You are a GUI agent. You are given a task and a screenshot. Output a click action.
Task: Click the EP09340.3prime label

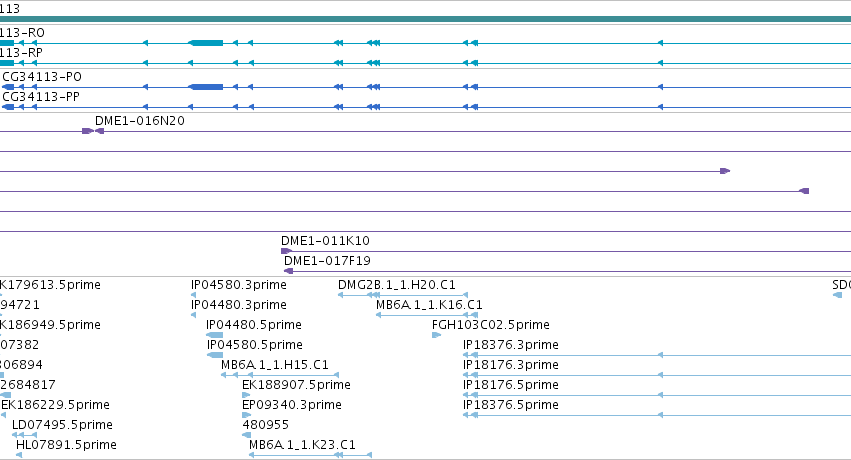tap(292, 405)
